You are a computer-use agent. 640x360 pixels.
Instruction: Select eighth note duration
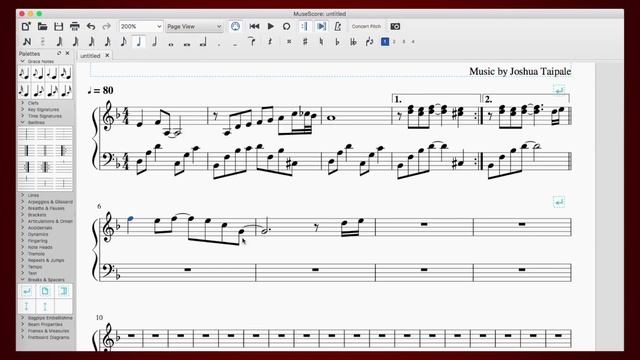123,42
